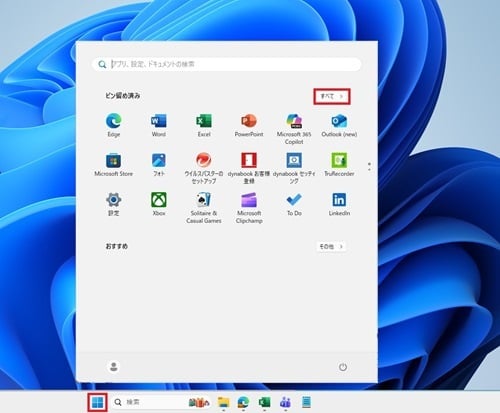The image size is (500, 413).
Task: Click the user account avatar
Action: pyautogui.click(x=114, y=367)
